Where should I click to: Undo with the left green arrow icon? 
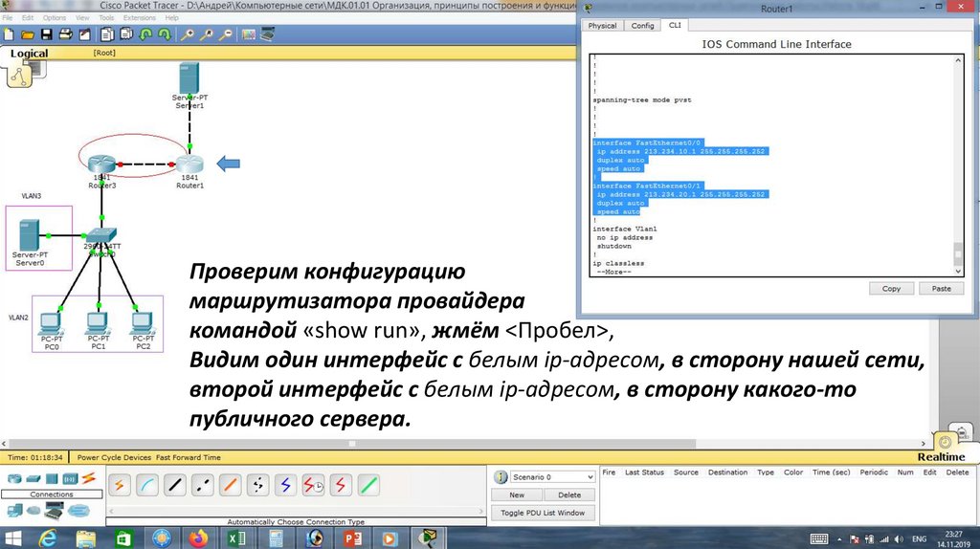(145, 34)
